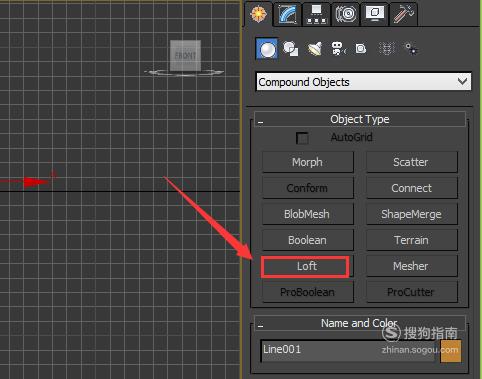Click the ProBoolean button
This screenshot has height=379, width=482.
point(307,292)
